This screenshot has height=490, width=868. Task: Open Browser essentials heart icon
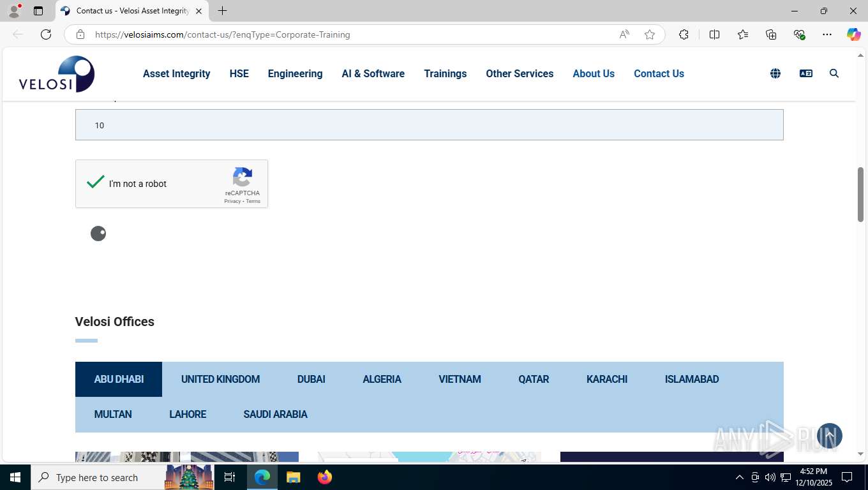coord(799,34)
